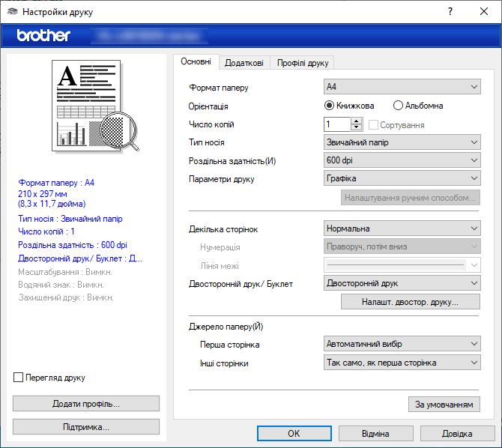This screenshot has width=502, height=448.
Task: Click summary text Двосторонній друк/ Буклет : Д...
Action: coord(80,258)
